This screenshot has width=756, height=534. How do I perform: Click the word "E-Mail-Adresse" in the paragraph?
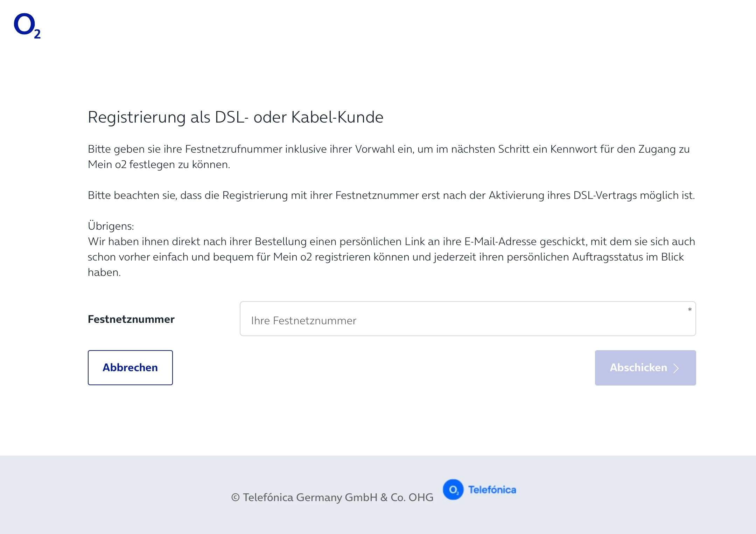tap(500, 242)
